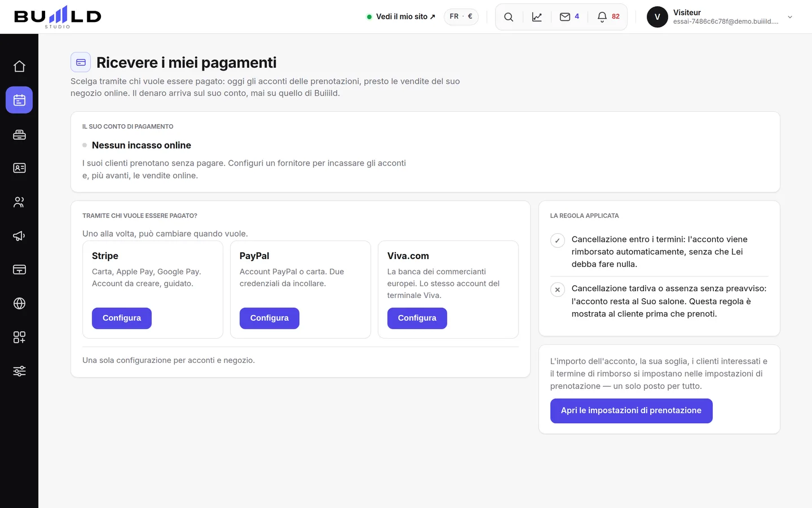This screenshot has height=508, width=812.
Task: Open the mail inbox icon showing 4
Action: coord(570,17)
